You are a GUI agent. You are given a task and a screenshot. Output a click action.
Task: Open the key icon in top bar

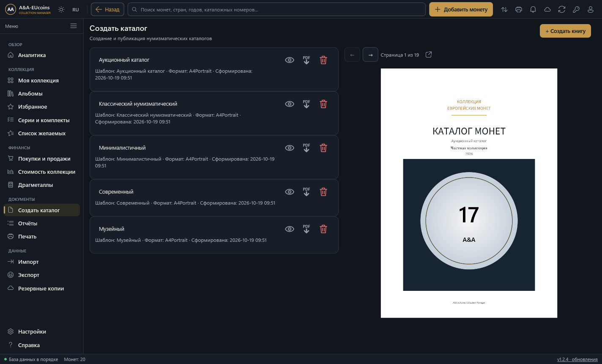coord(576,9)
